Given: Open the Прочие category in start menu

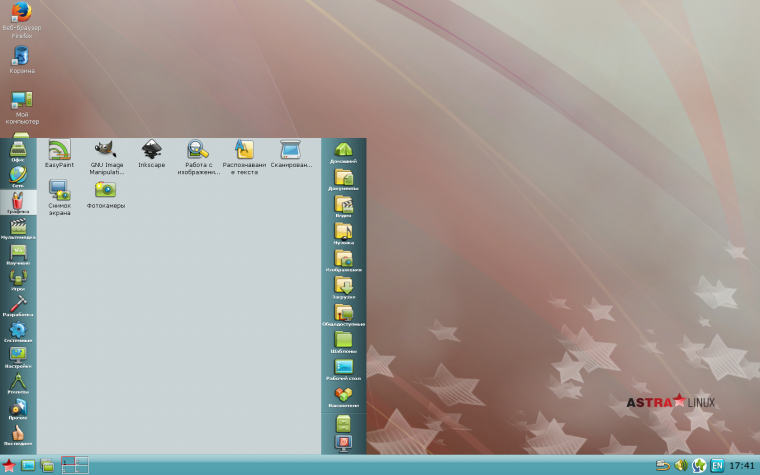Looking at the screenshot, I should (18, 409).
